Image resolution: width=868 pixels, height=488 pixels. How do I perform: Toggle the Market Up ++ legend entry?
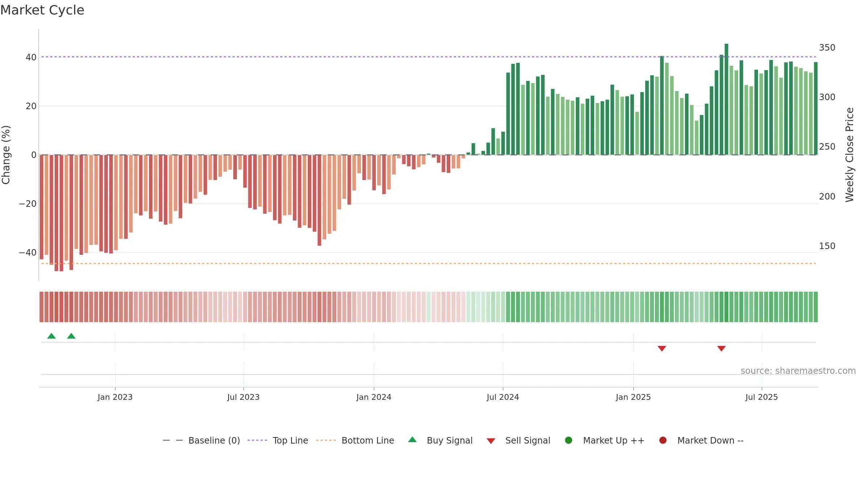click(604, 440)
